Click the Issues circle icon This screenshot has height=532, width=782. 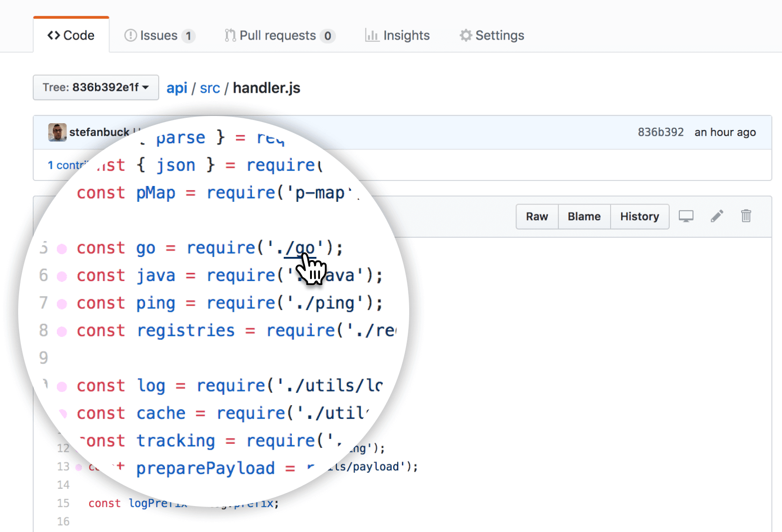tap(130, 35)
